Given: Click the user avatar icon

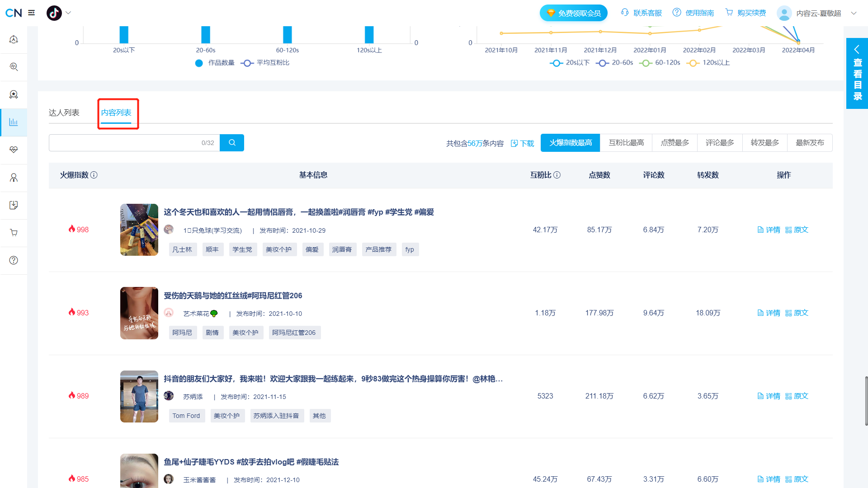Looking at the screenshot, I should coord(784,13).
